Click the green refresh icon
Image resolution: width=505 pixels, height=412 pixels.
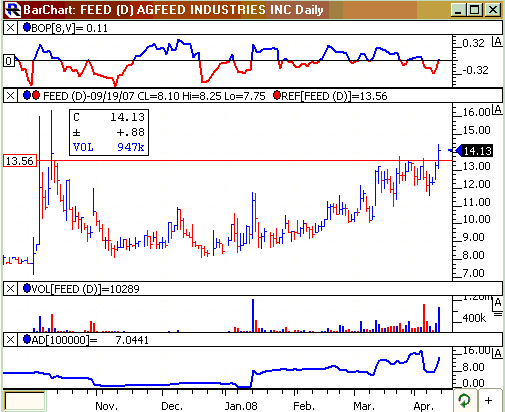(x=464, y=400)
